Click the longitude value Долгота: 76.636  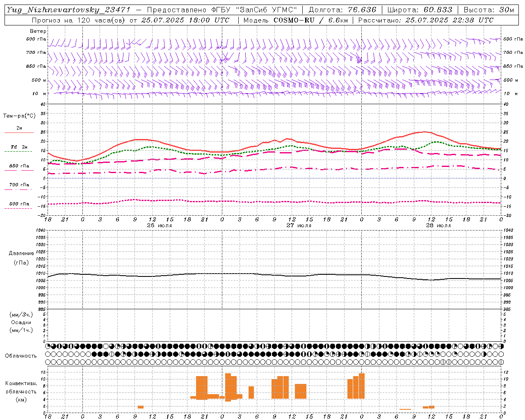342,10
